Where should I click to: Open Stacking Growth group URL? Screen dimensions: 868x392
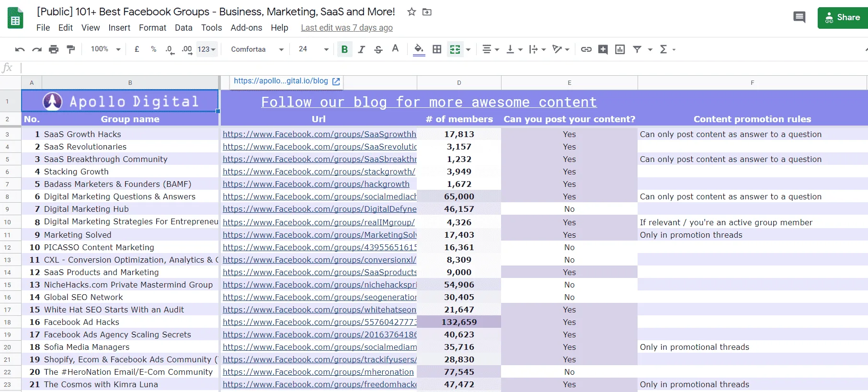pos(319,172)
